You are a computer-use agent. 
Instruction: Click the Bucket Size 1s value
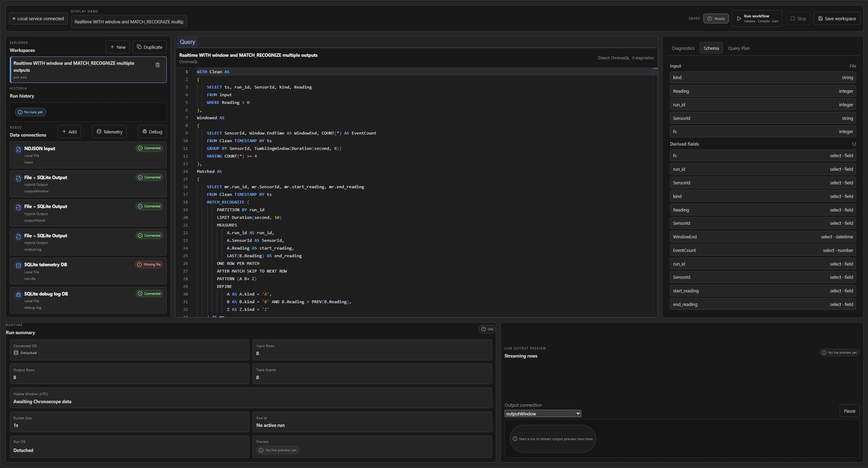[x=16, y=425]
